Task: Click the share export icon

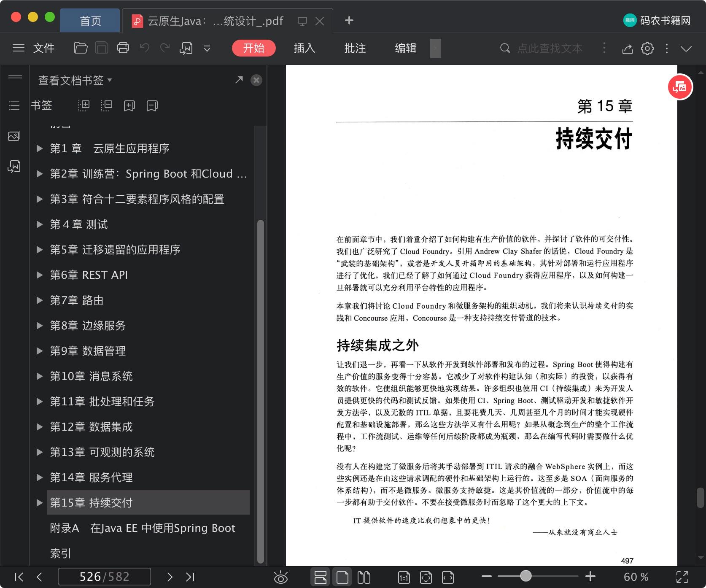Action: 628,49
